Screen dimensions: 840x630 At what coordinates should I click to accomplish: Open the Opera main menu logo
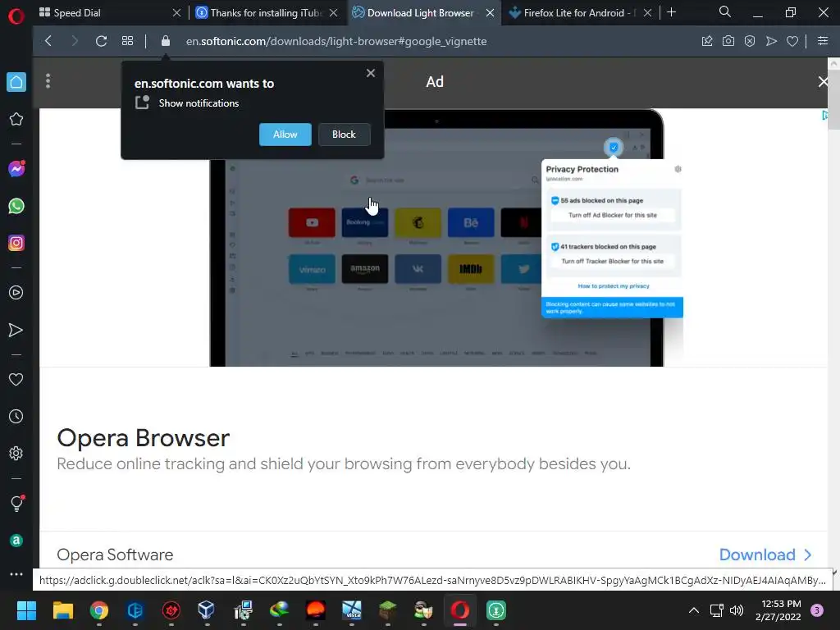16,16
